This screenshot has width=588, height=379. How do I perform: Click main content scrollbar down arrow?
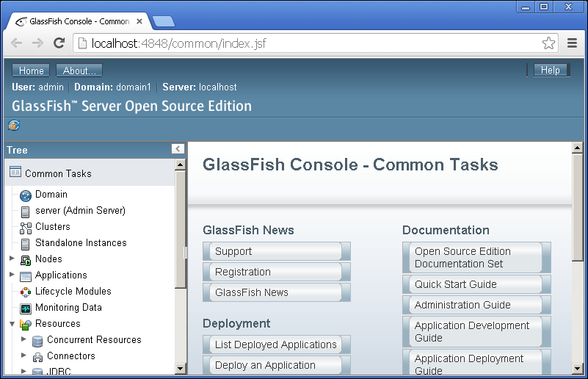click(578, 369)
